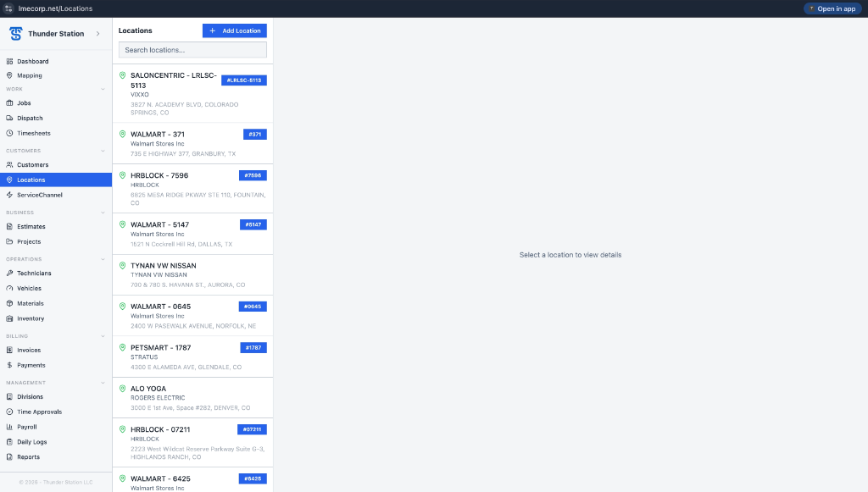
Task: Focus the Search locations field
Action: pyautogui.click(x=192, y=50)
